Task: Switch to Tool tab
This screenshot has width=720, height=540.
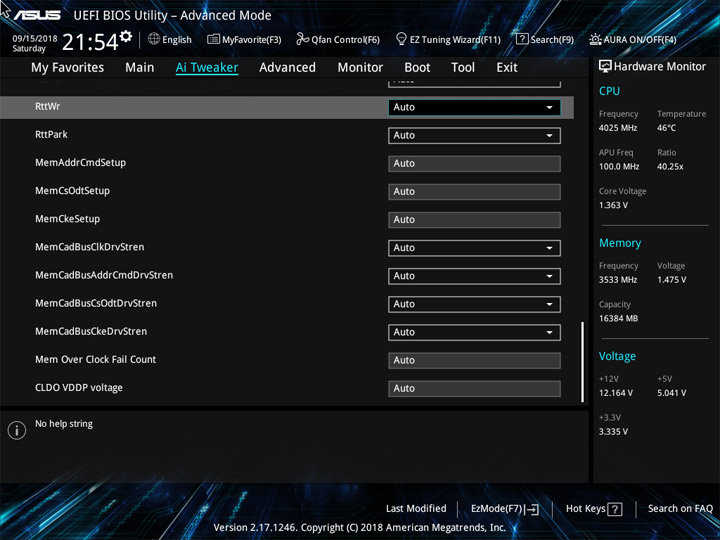Action: point(463,68)
